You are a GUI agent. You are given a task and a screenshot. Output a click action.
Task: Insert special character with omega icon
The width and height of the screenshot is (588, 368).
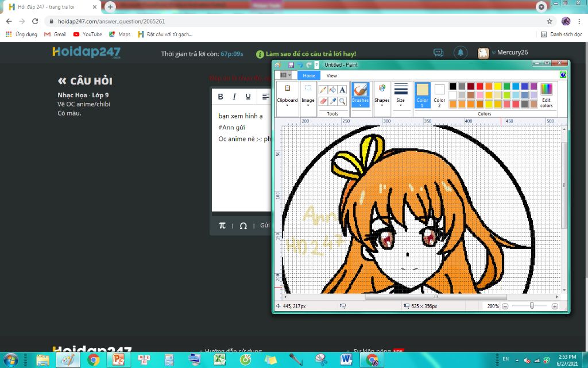243,225
